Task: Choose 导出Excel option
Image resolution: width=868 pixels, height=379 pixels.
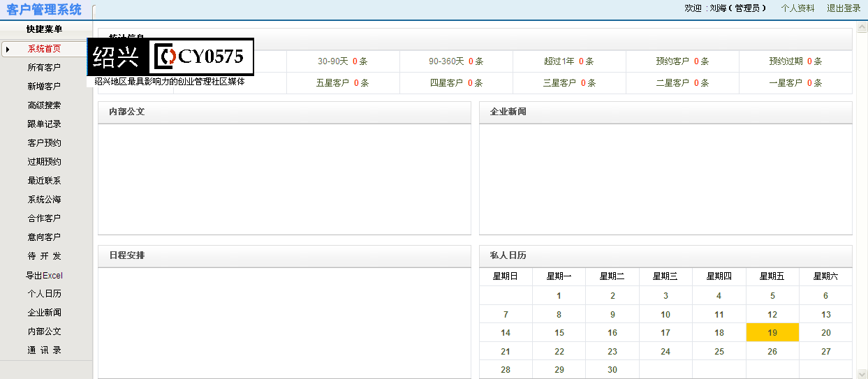Action: point(44,275)
